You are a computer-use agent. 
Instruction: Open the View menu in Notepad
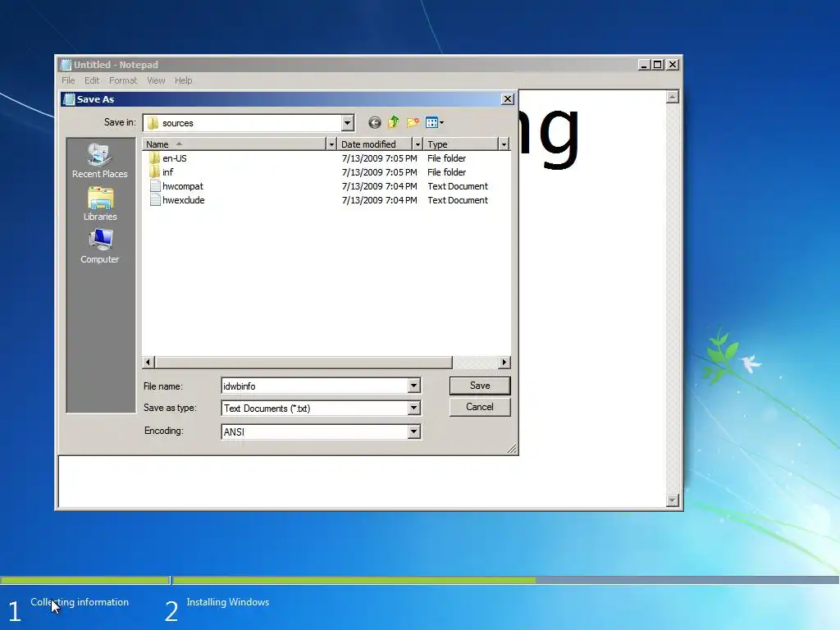click(x=156, y=80)
